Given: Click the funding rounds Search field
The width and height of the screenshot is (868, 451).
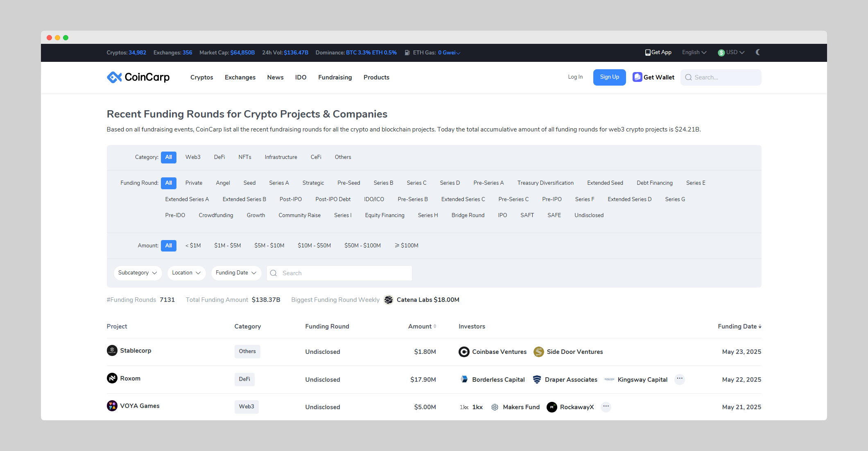Looking at the screenshot, I should pos(339,273).
